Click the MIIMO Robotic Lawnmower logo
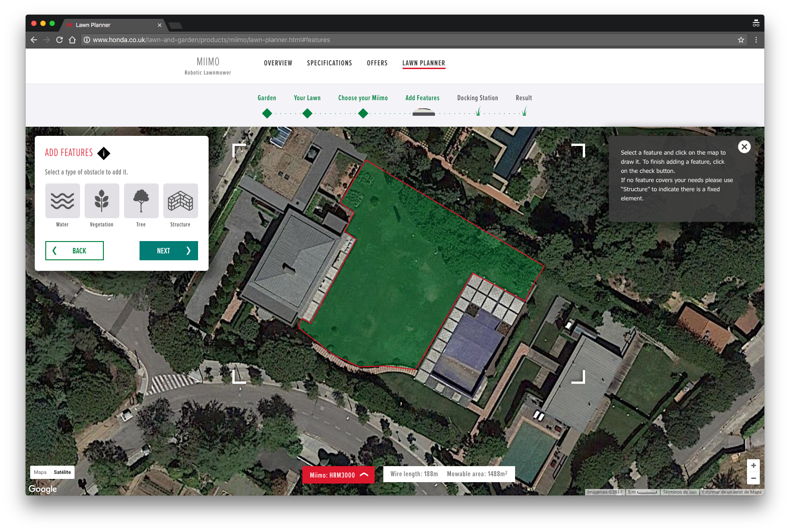 click(208, 66)
